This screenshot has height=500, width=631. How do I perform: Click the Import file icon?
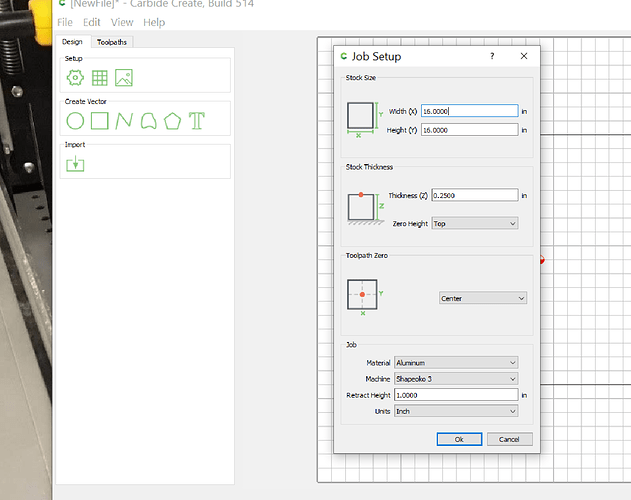click(x=75, y=164)
